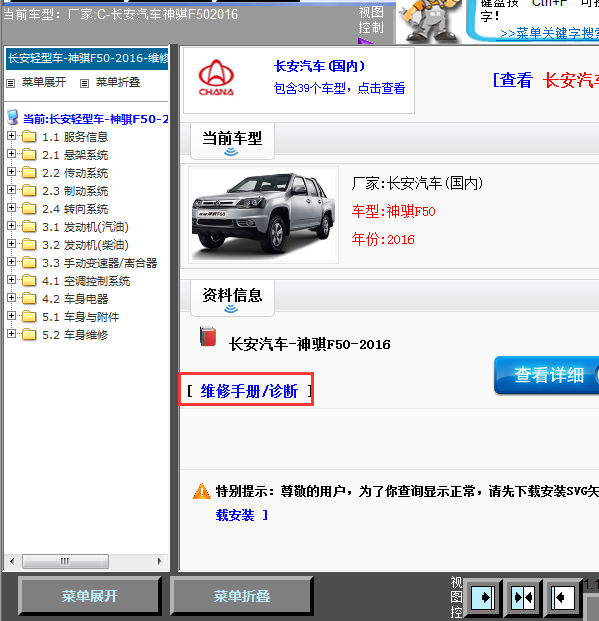This screenshot has height=621, width=599.
Task: Select the 资料信息 tab
Action: coord(232,297)
